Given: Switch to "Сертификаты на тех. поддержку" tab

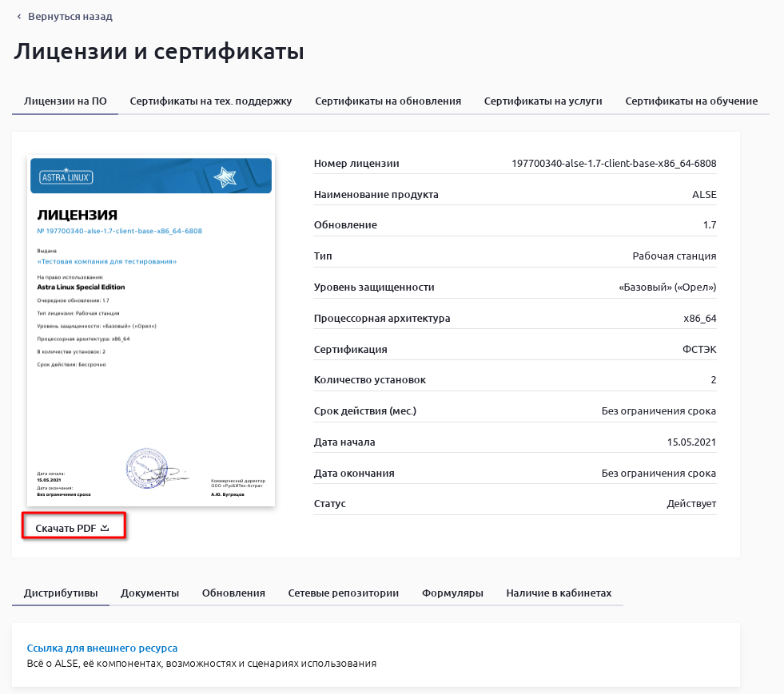Looking at the screenshot, I should pyautogui.click(x=210, y=101).
